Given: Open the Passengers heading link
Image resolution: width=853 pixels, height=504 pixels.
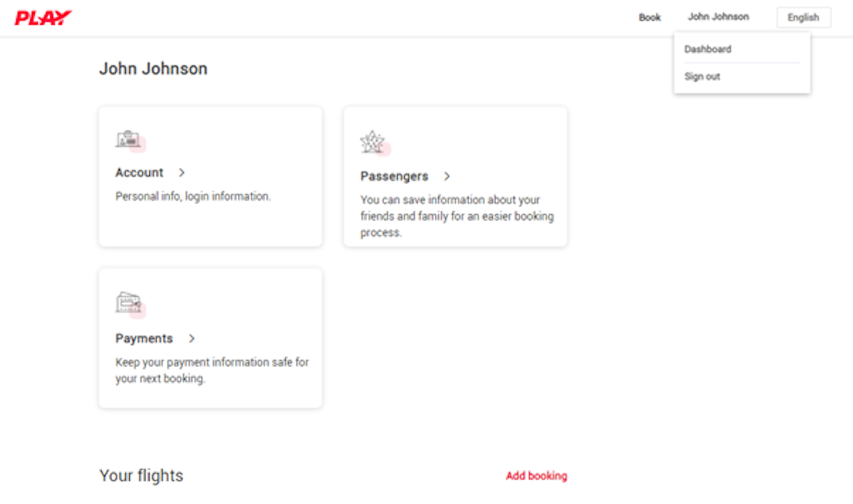Looking at the screenshot, I should pyautogui.click(x=394, y=176).
